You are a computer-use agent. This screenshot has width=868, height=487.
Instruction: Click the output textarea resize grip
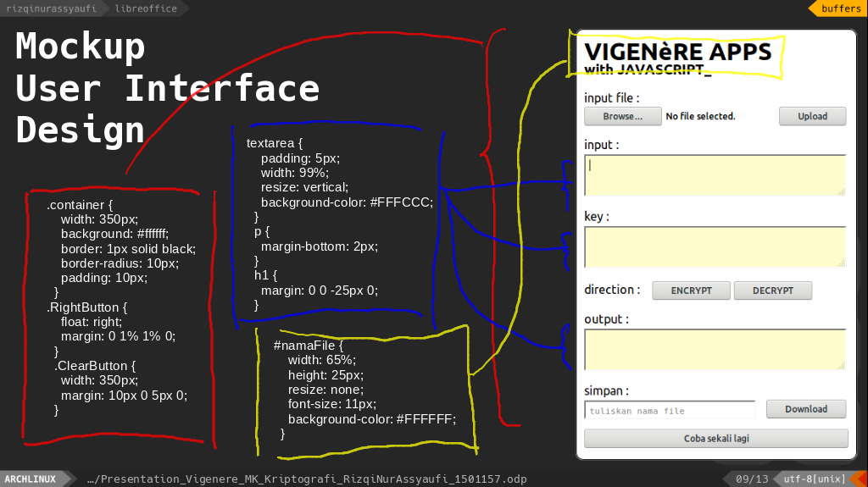point(841,366)
